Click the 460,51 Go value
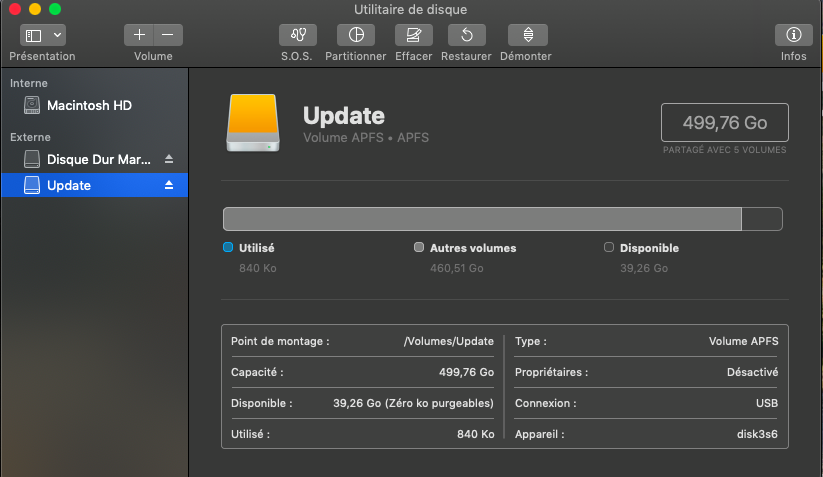Screen dimensions: 823x477 pos(457,268)
